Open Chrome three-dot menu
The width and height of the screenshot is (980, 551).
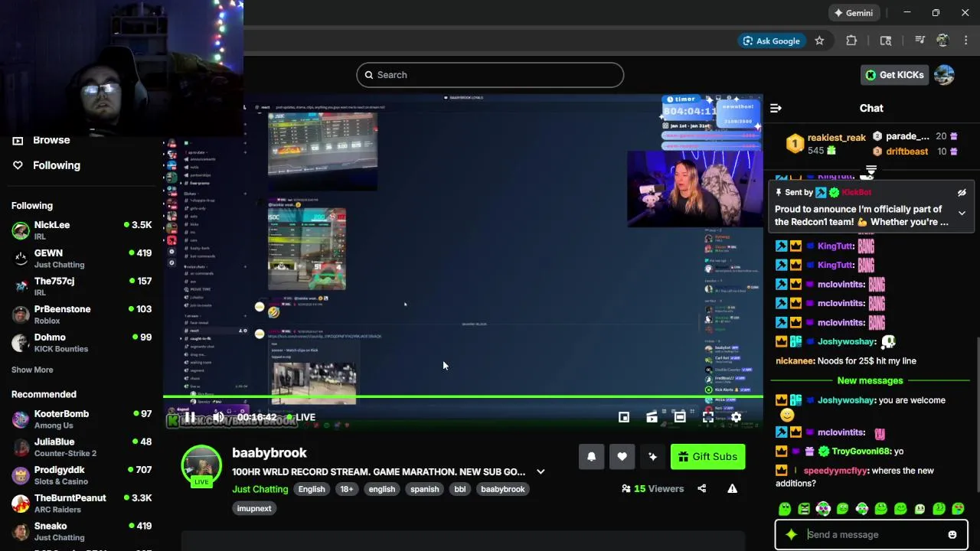[965, 41]
